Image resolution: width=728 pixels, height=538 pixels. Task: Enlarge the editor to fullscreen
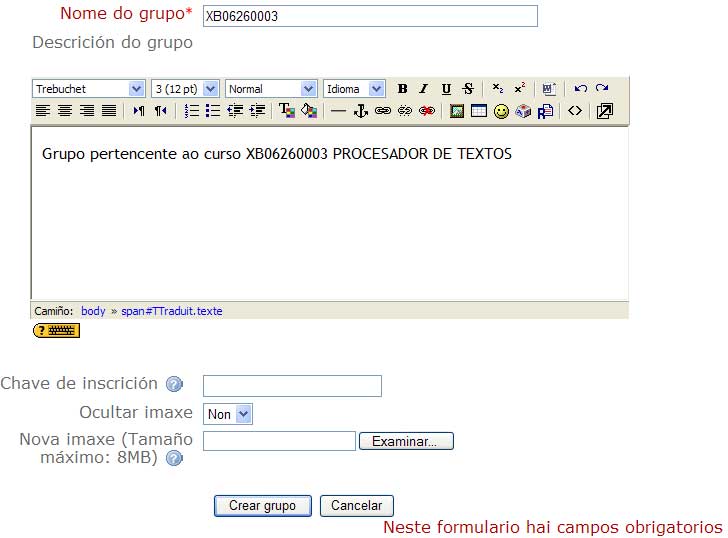(604, 111)
